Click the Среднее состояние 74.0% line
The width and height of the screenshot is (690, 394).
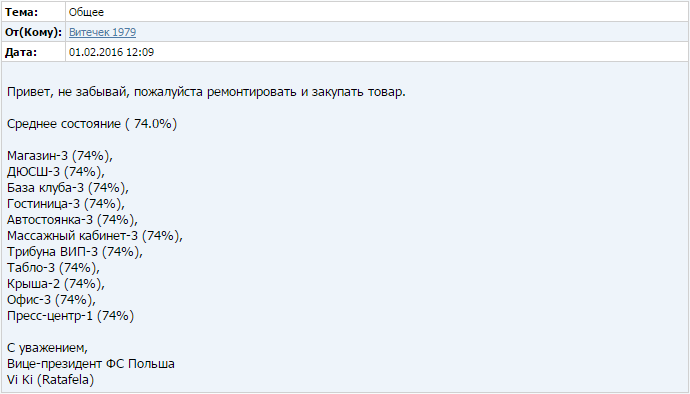click(x=92, y=124)
